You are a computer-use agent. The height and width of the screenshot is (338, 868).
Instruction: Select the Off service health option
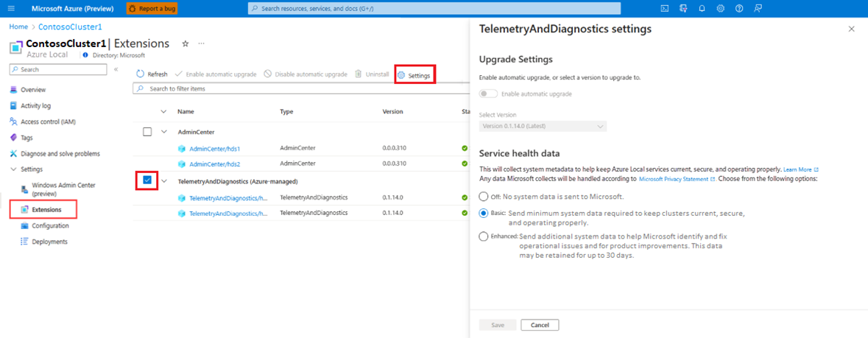484,197
